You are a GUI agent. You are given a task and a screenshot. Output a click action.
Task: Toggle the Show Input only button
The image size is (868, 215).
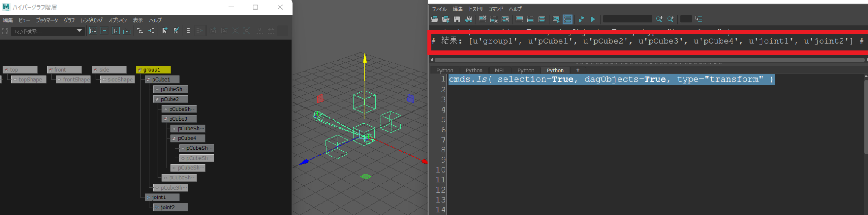530,19
